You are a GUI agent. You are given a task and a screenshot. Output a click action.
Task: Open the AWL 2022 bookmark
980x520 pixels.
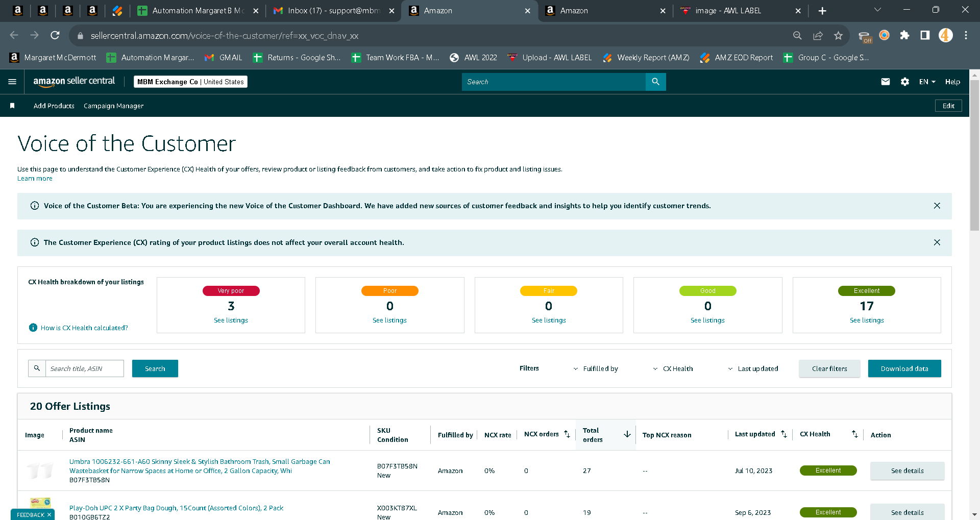pyautogui.click(x=473, y=58)
